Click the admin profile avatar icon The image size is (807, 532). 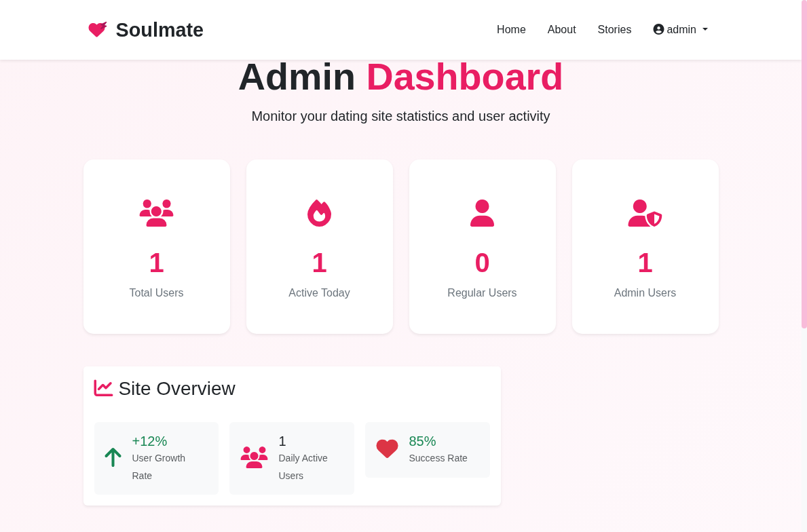click(x=658, y=29)
